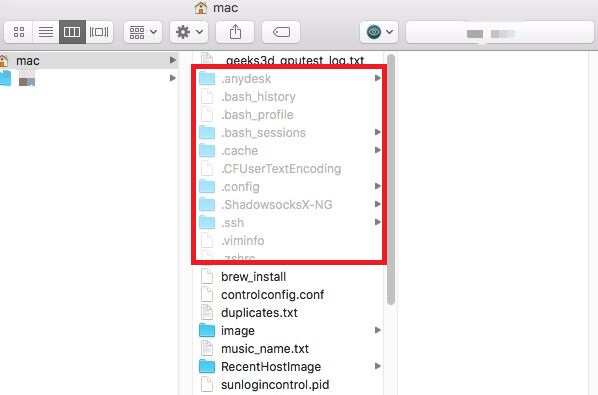Click the duplicates.txt document icon

click(x=207, y=312)
